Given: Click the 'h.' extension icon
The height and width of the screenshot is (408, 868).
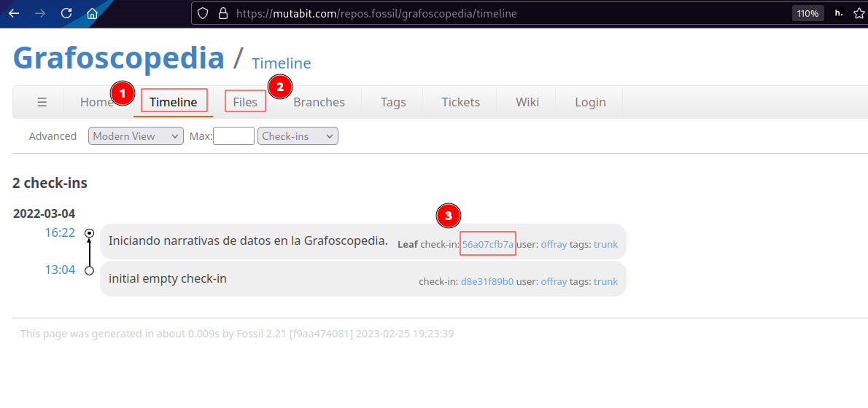Looking at the screenshot, I should point(839,13).
